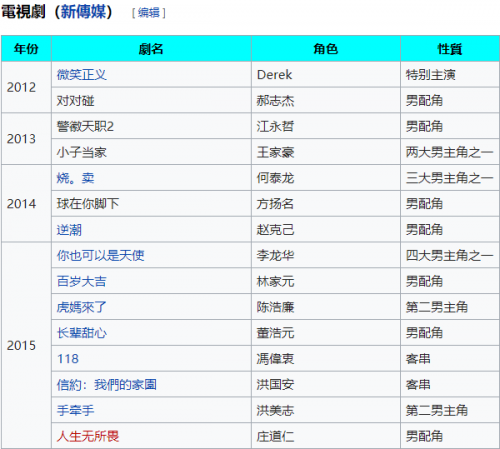Open the 烧。卖 drama link

(75, 178)
